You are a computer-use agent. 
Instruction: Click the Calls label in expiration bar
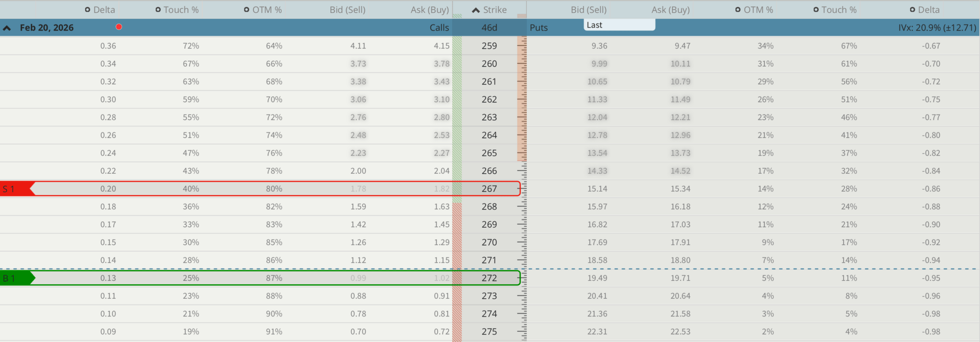(x=439, y=28)
